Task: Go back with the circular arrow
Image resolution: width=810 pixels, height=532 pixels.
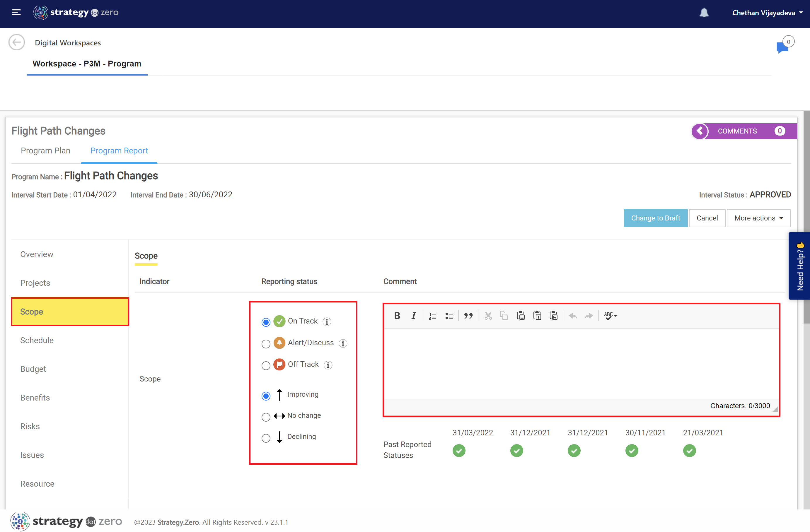Action: pos(17,42)
